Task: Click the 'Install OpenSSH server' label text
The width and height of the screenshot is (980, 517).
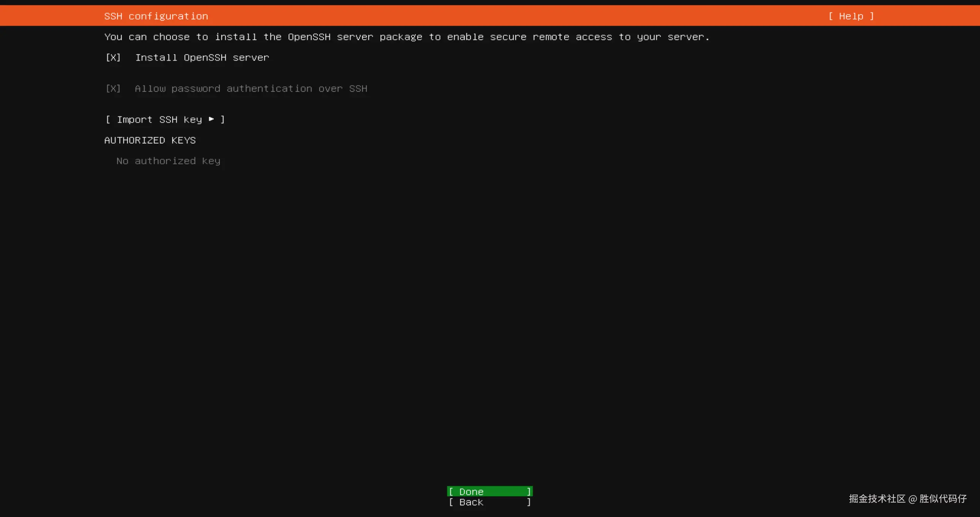Action: tap(202, 57)
